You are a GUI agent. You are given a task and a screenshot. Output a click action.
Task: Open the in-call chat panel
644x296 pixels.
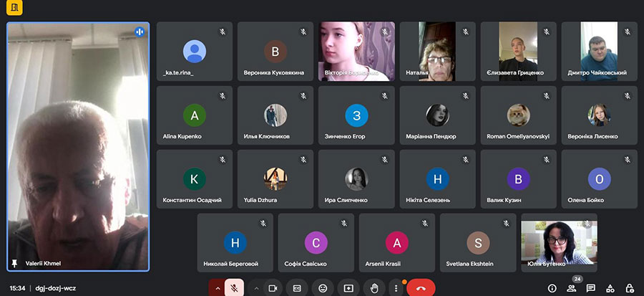click(x=591, y=288)
